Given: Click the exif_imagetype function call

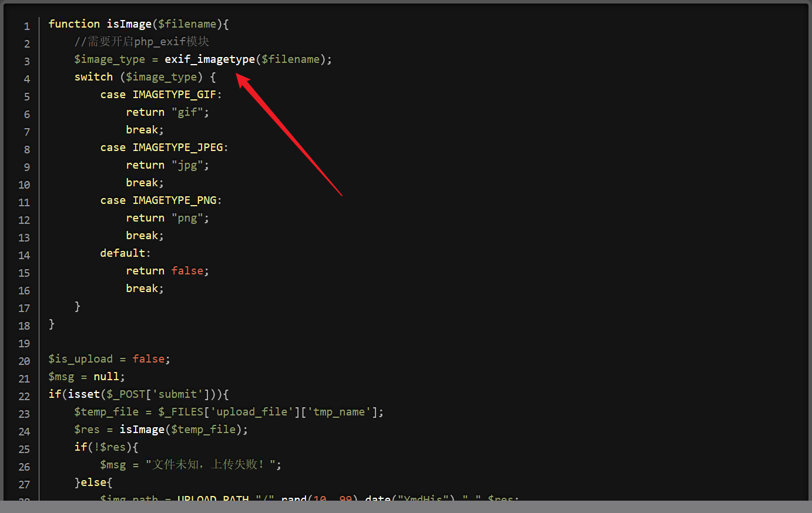Looking at the screenshot, I should pos(210,59).
